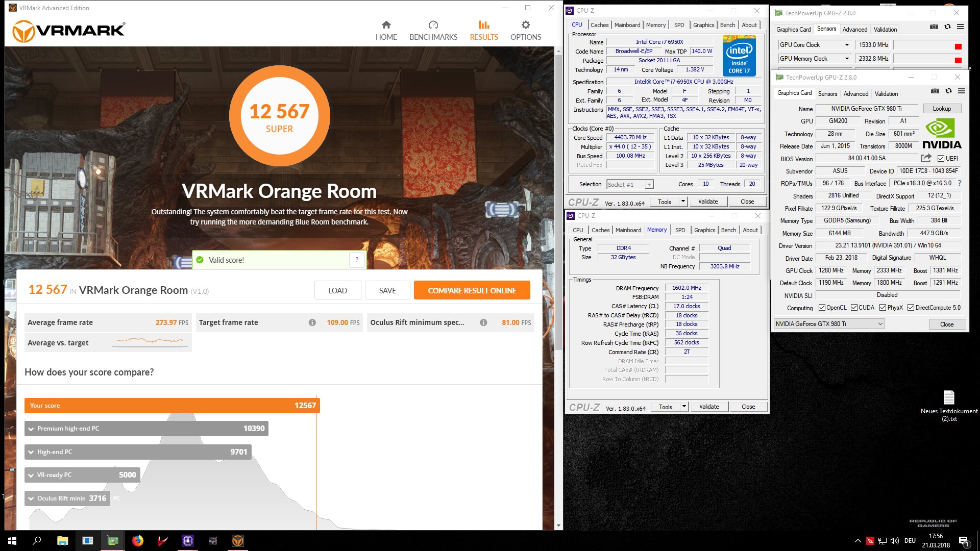This screenshot has width=980, height=551.
Task: Click the question mark in Valid score bar
Action: coord(357,260)
